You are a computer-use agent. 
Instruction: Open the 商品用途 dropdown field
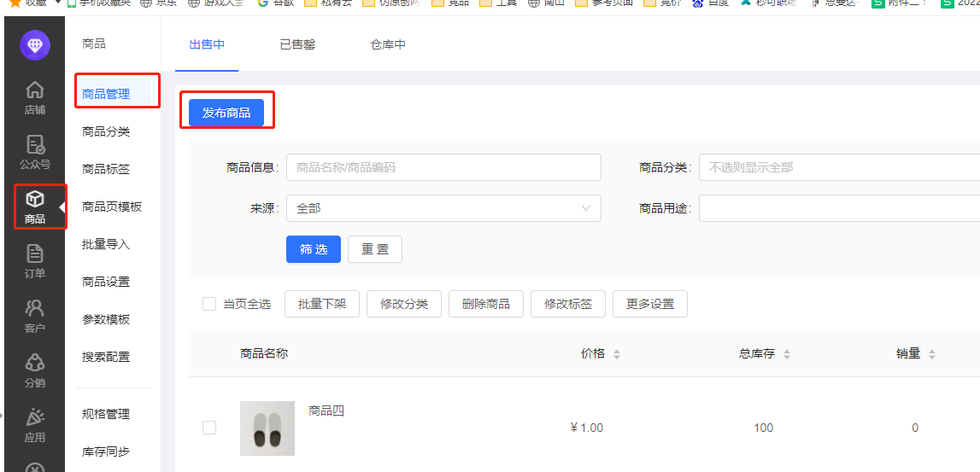point(837,208)
